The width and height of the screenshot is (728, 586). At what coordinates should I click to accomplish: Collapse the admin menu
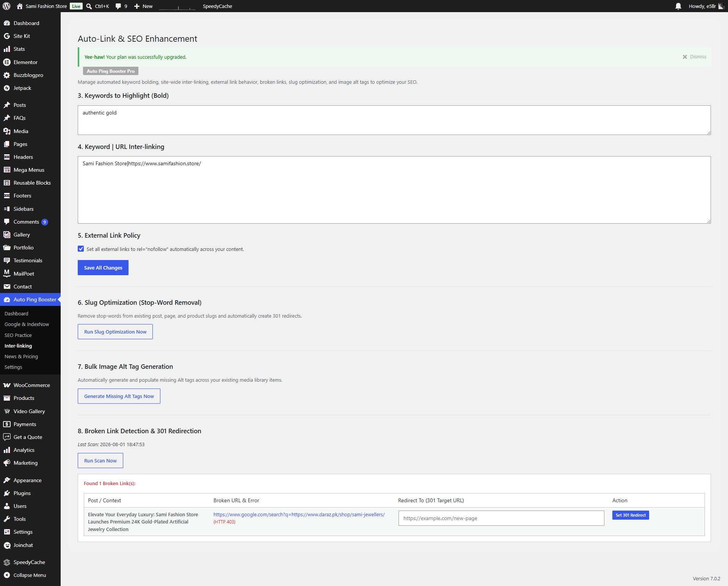30,575
